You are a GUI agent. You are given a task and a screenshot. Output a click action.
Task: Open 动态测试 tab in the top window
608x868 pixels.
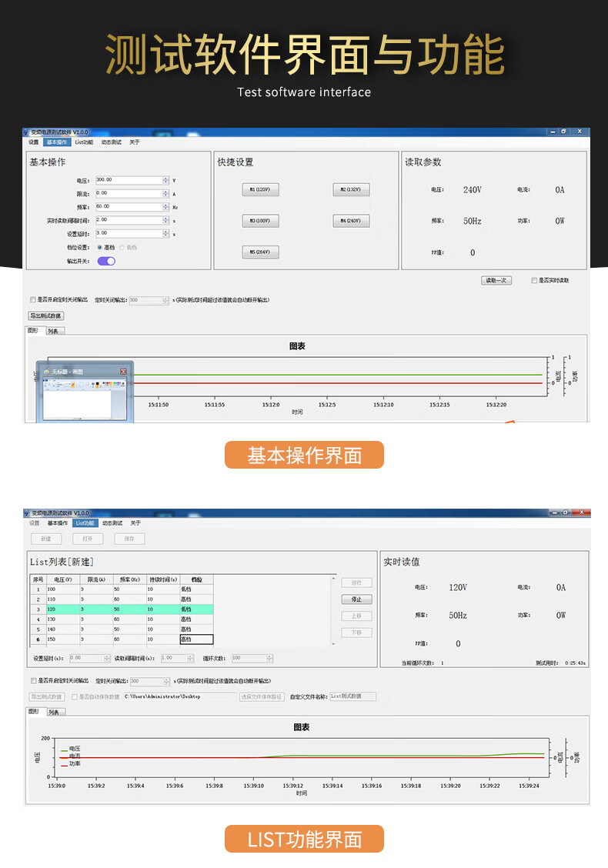112,142
